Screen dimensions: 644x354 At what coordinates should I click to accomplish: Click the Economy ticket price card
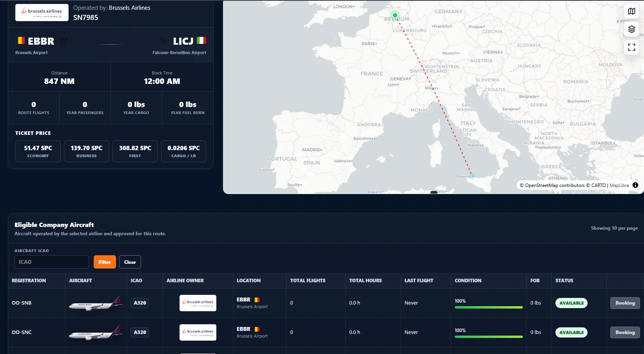tap(38, 151)
